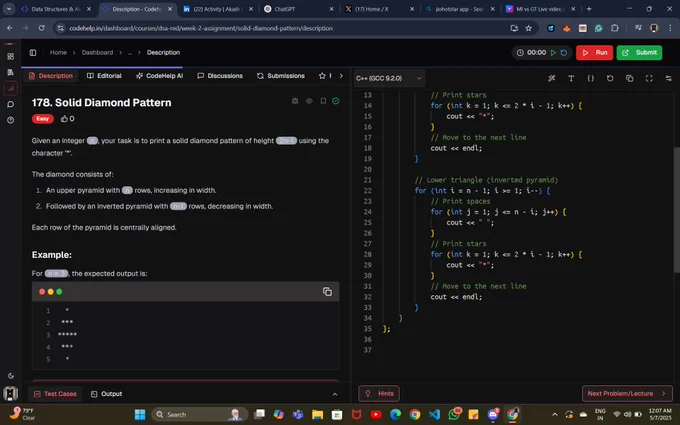Like the problem with thumbs-up icon
Viewport: 680px width, 425px height.
click(x=64, y=119)
